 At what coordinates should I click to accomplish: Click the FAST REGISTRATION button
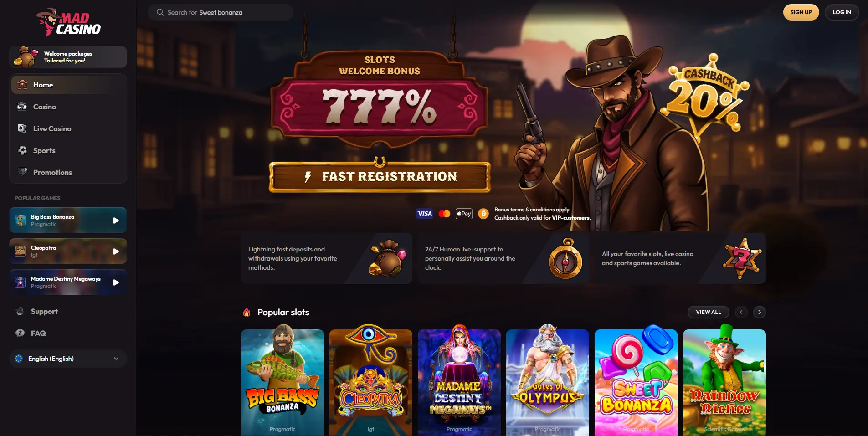pos(380,177)
